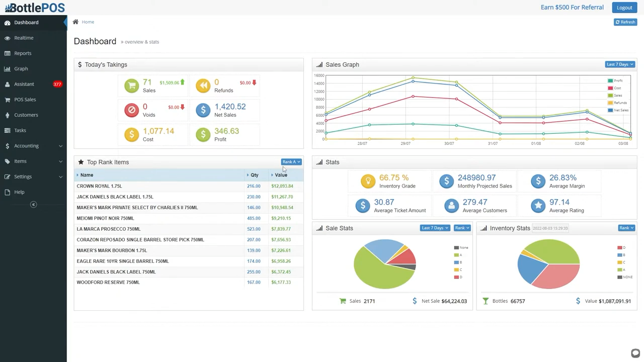Click the yellow Refunds rewind icon
644x362 pixels.
point(203,85)
